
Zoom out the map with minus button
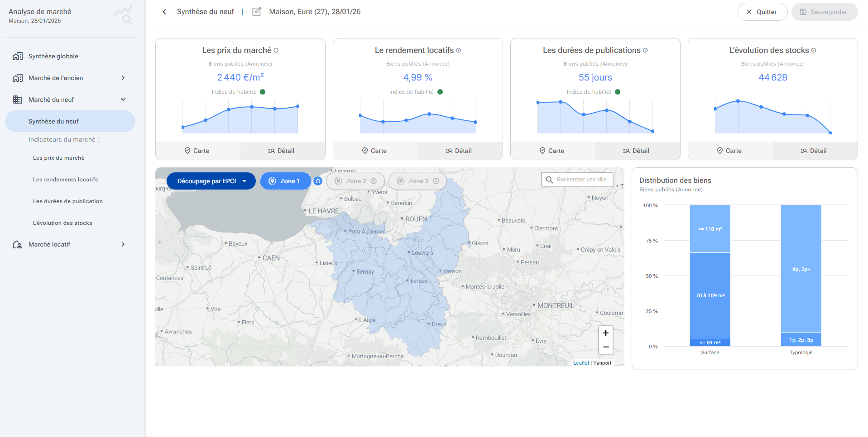[x=605, y=347]
